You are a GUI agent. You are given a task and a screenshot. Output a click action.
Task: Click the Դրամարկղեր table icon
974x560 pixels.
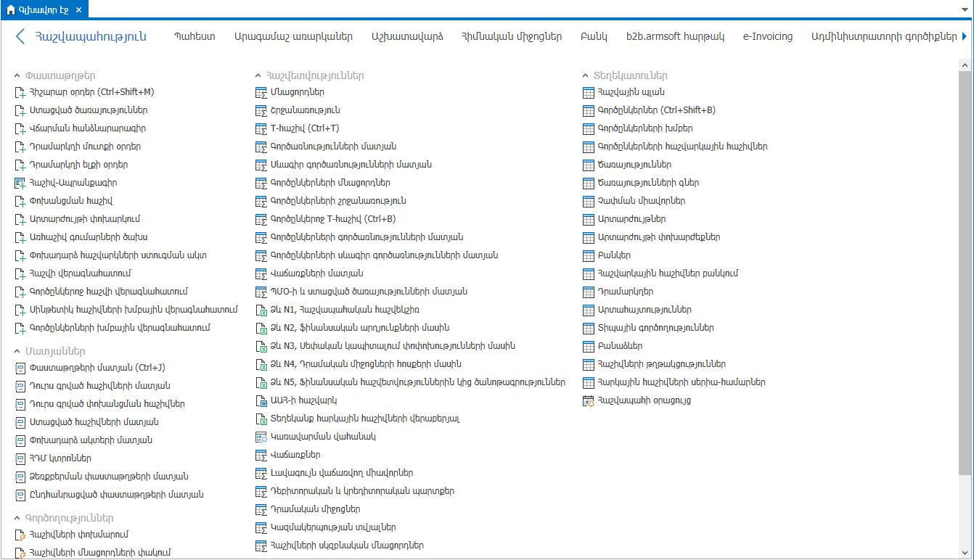588,292
